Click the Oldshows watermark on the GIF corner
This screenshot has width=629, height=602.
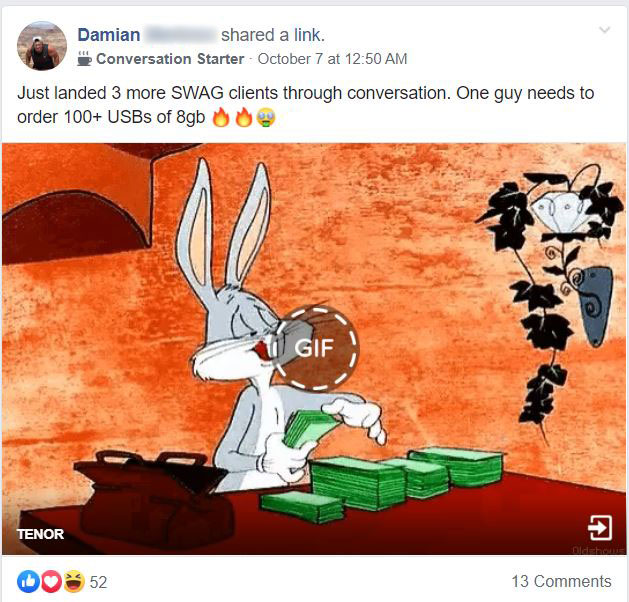coord(600,550)
